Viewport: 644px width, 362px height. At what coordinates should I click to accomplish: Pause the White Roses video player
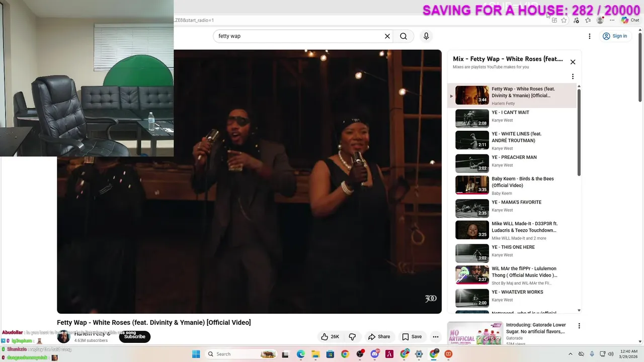249,182
